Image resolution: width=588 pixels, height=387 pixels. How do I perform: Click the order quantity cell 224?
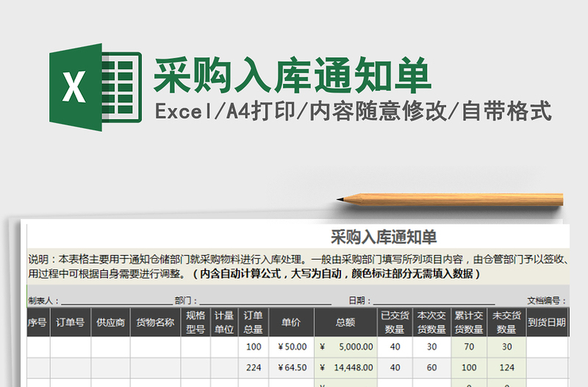coord(254,368)
